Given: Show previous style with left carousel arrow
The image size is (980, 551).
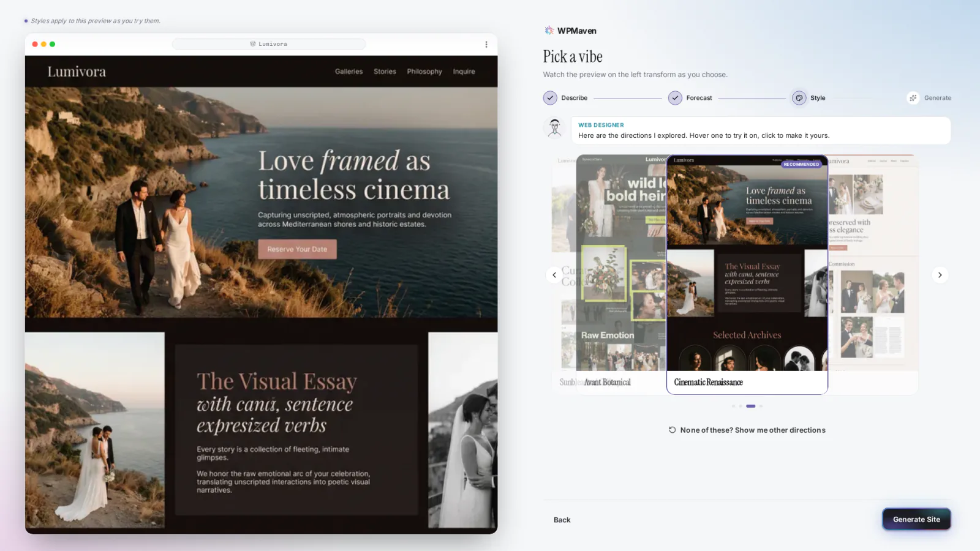Looking at the screenshot, I should [554, 275].
